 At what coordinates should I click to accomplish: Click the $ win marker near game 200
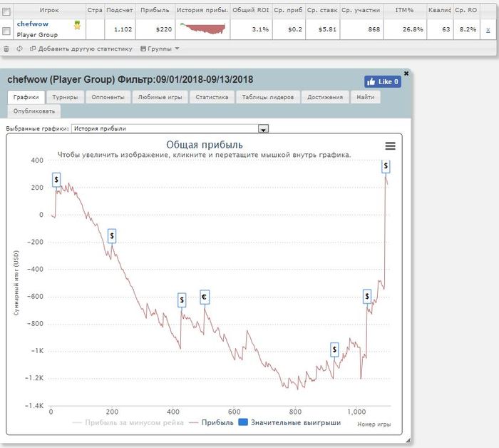[112, 236]
